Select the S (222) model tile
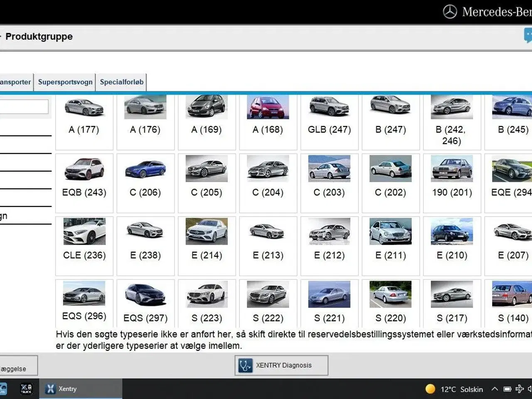Image resolution: width=532 pixels, height=399 pixels. click(x=268, y=303)
